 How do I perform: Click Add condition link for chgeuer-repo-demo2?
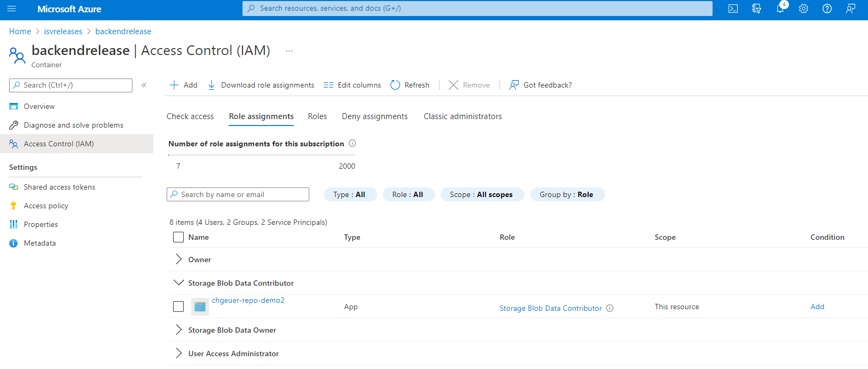pyautogui.click(x=817, y=307)
